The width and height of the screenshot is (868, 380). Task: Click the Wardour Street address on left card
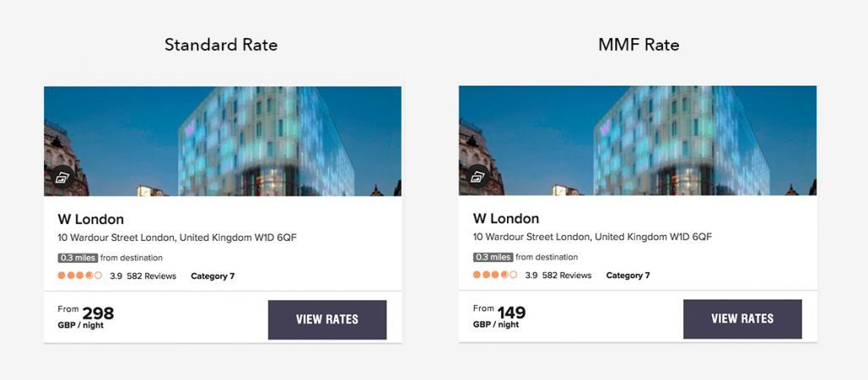coord(177,237)
